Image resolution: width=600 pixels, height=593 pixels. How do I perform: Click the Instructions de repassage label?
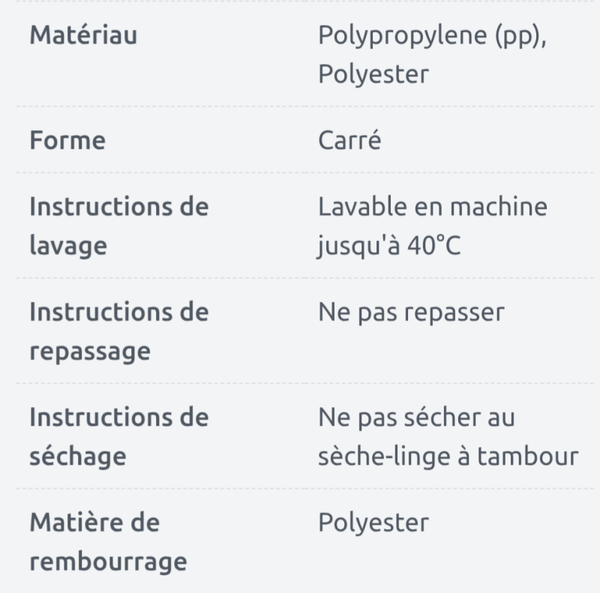119,331
